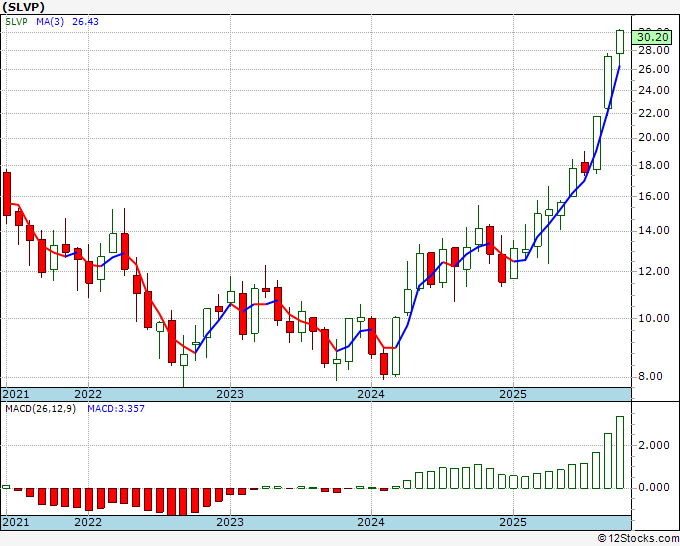The image size is (680, 546).
Task: Click the 12.00 price axis label
Action: coord(654,271)
